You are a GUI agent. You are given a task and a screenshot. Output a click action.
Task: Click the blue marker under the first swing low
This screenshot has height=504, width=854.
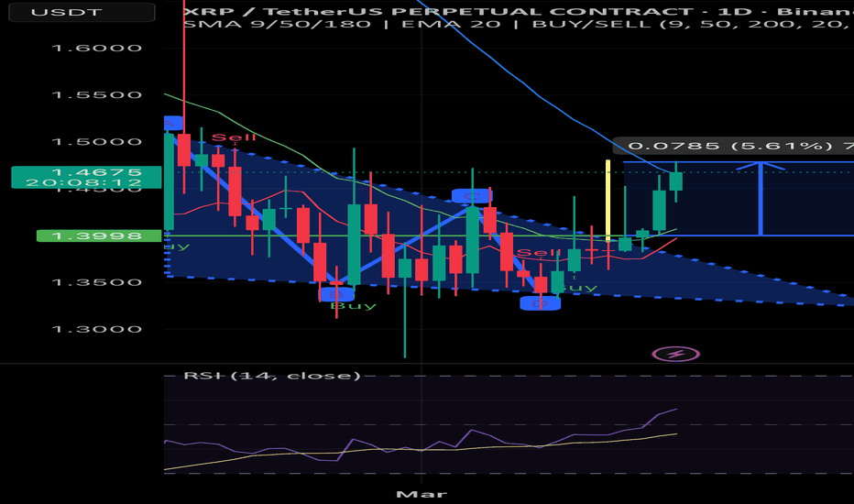pyautogui.click(x=336, y=293)
